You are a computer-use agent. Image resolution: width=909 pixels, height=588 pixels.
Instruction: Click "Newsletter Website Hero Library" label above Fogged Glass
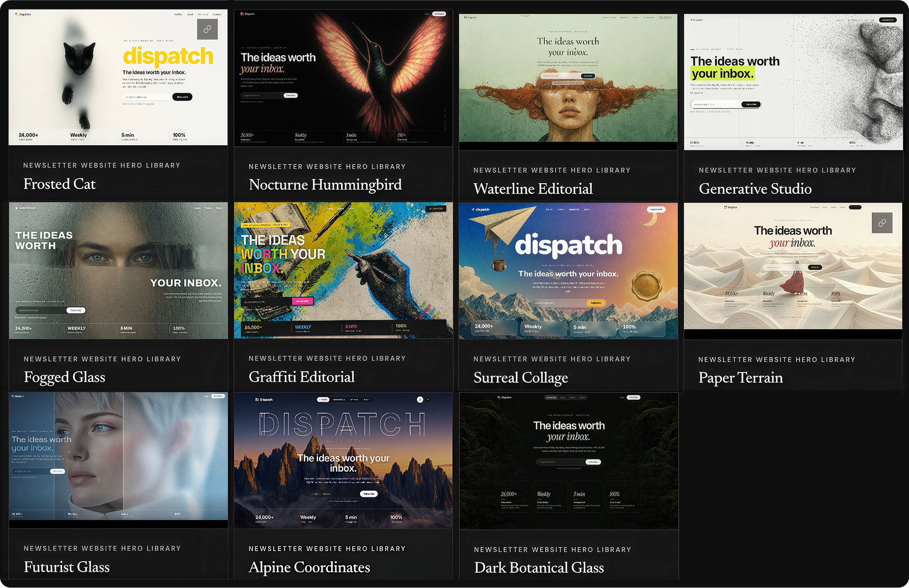tap(103, 359)
